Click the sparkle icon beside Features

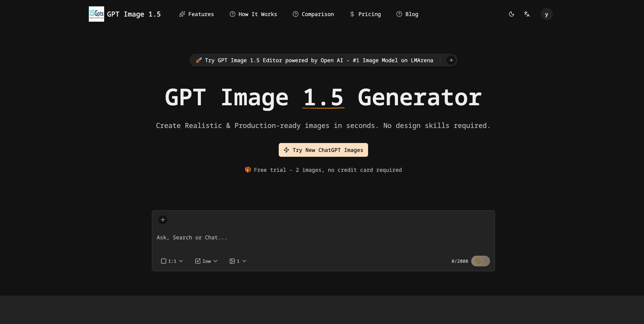coord(182,14)
